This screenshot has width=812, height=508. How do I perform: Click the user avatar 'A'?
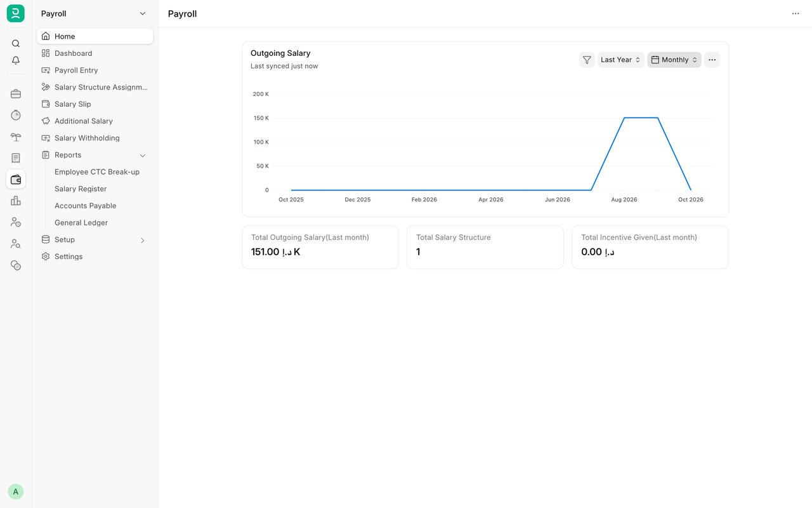tap(16, 491)
